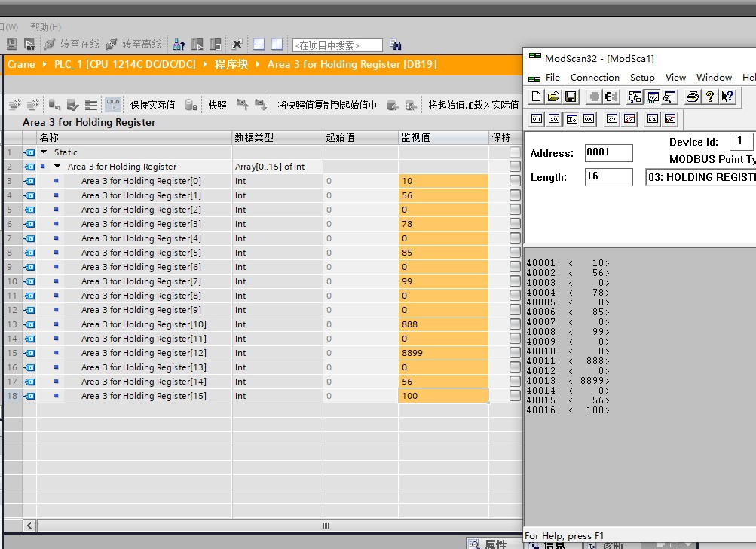Click the ModScan32 Save disk icon
The image size is (756, 549).
571,97
